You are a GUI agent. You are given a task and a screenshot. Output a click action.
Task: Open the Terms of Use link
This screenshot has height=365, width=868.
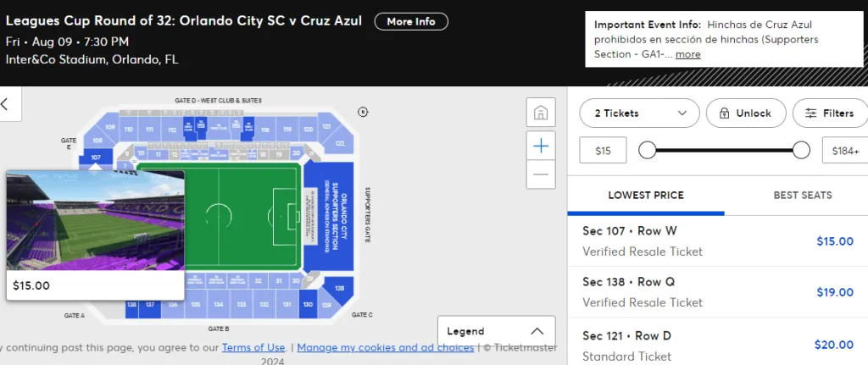tap(253, 347)
